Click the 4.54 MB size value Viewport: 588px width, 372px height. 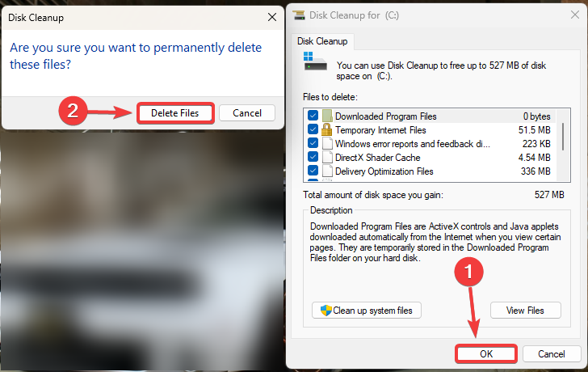click(x=535, y=158)
